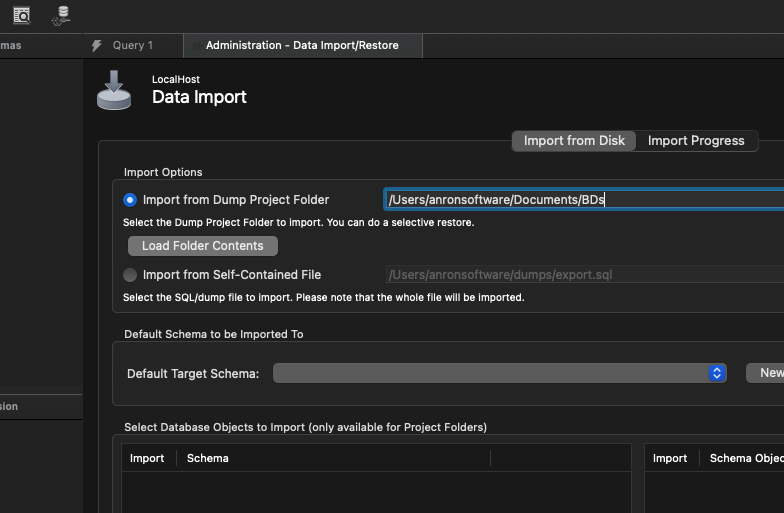
Task: Open the Administration - Data Import/Restore tab
Action: (302, 46)
